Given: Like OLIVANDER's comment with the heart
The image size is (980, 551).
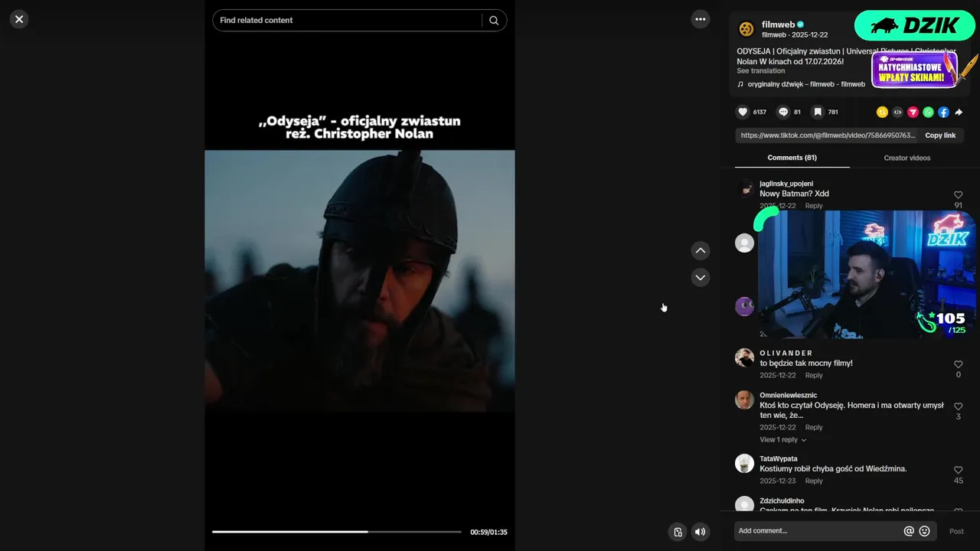Looking at the screenshot, I should pyautogui.click(x=958, y=365).
